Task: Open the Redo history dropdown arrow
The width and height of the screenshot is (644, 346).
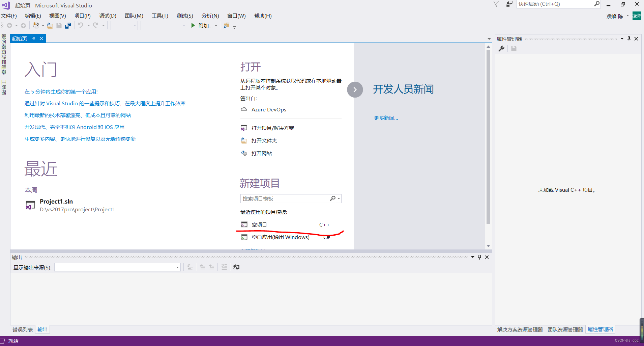Action: 103,26
